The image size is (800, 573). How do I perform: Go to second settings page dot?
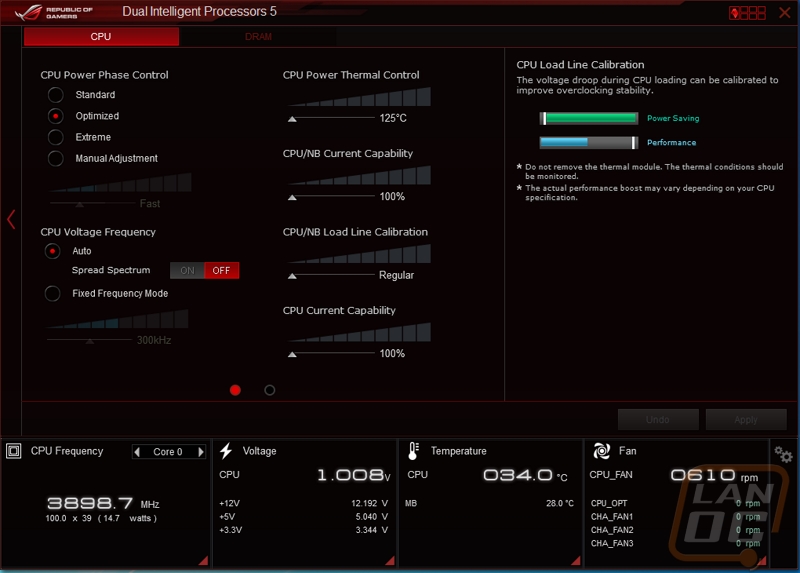[x=270, y=390]
